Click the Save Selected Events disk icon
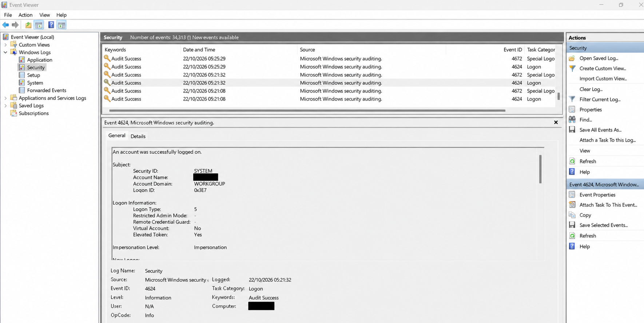 [572, 225]
